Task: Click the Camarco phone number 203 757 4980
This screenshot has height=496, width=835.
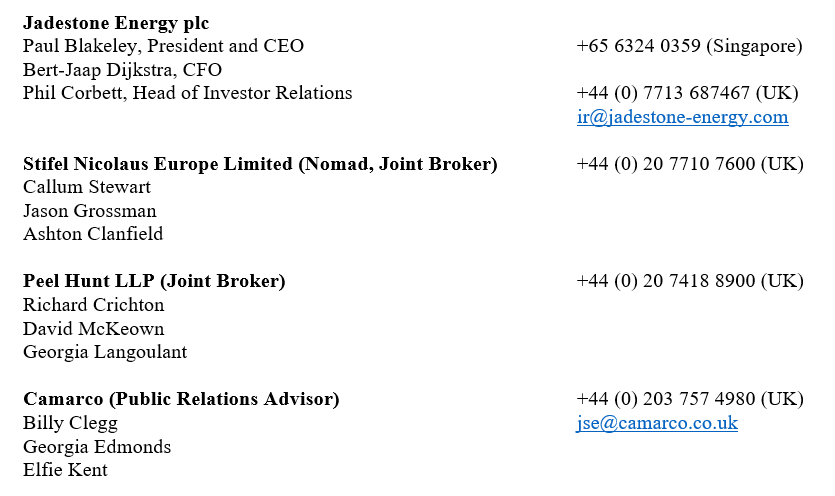Action: pos(690,399)
